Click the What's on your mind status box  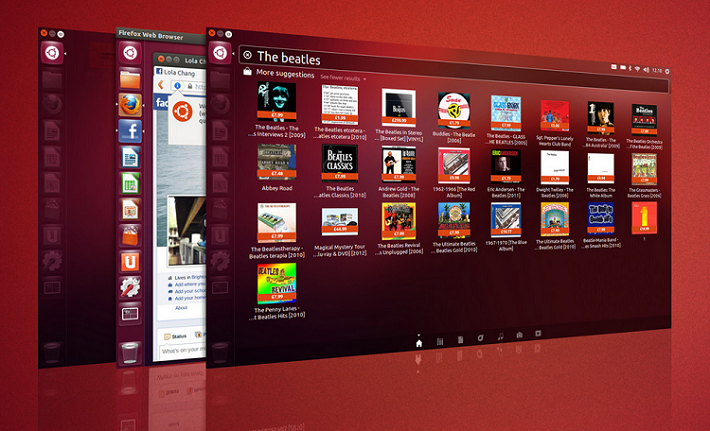(183, 350)
